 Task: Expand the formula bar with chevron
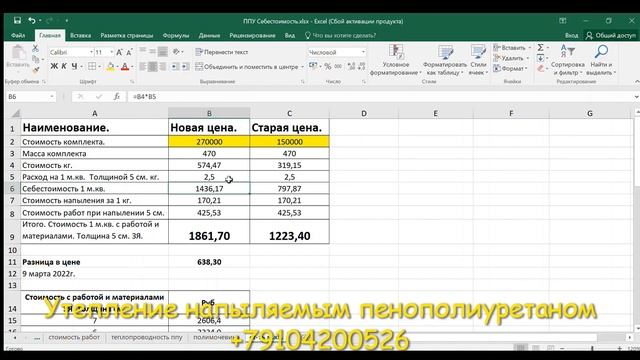tap(636, 97)
